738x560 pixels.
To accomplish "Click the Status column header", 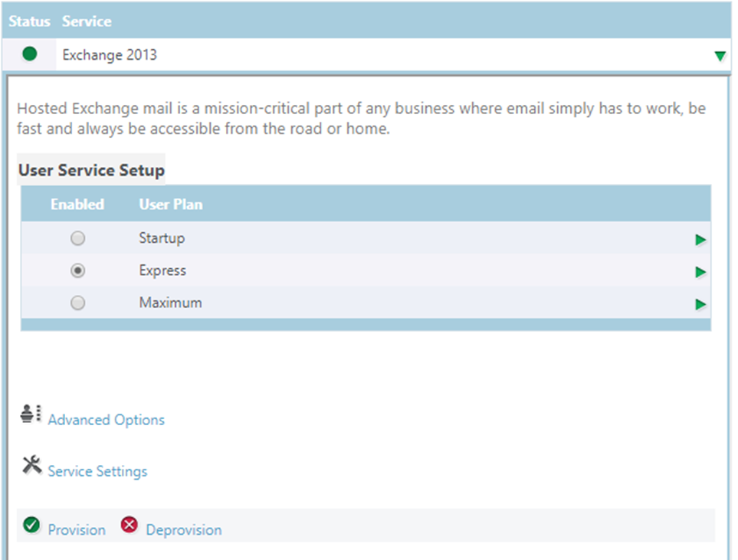I will click(29, 21).
